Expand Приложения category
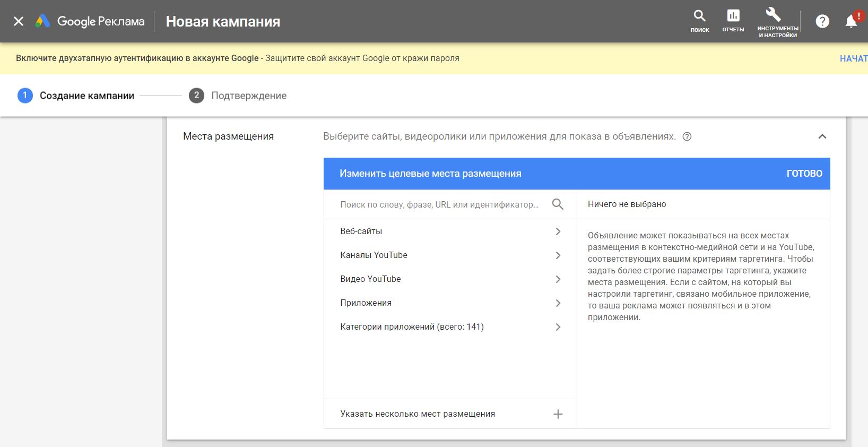The height and width of the screenshot is (447, 868). tap(450, 303)
